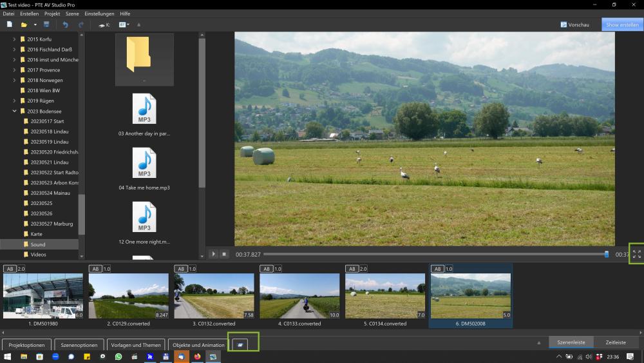
Task: Enter fullscreen preview mode
Action: [636, 254]
